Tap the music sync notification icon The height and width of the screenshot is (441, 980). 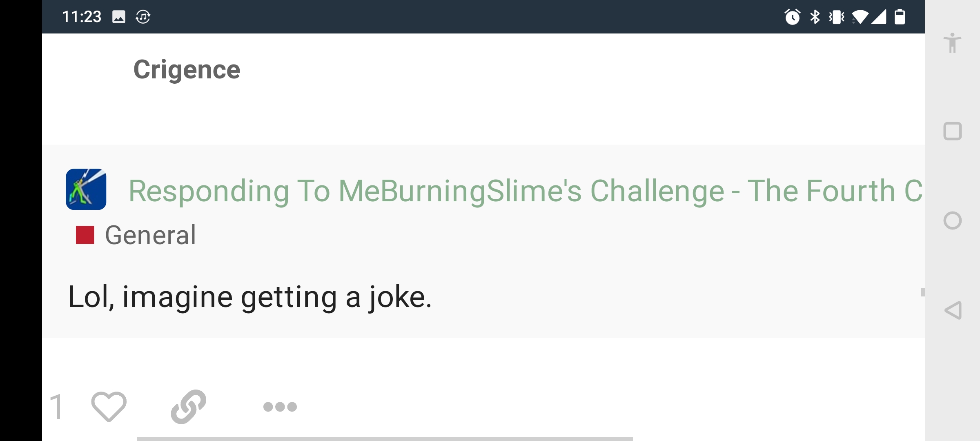pyautogui.click(x=143, y=17)
